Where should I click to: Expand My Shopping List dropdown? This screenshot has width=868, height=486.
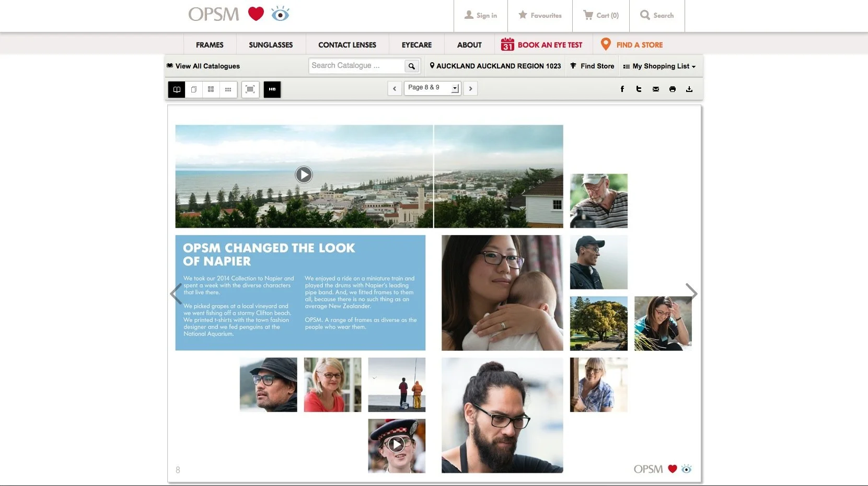(x=659, y=66)
